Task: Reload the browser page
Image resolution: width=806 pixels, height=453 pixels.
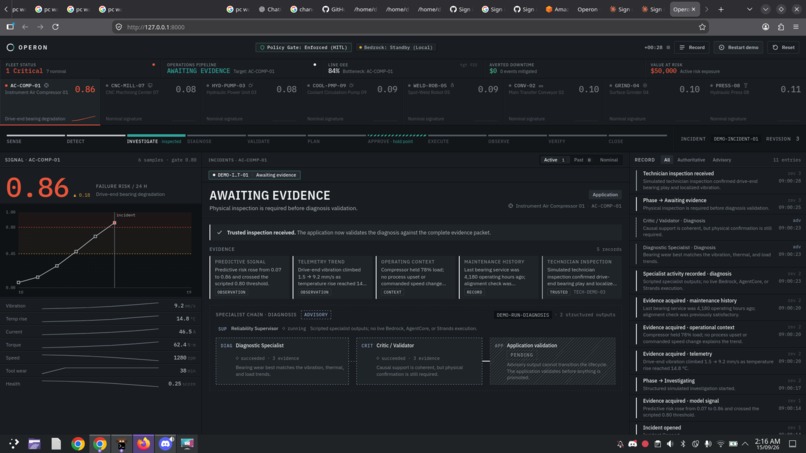Action: [x=56, y=27]
